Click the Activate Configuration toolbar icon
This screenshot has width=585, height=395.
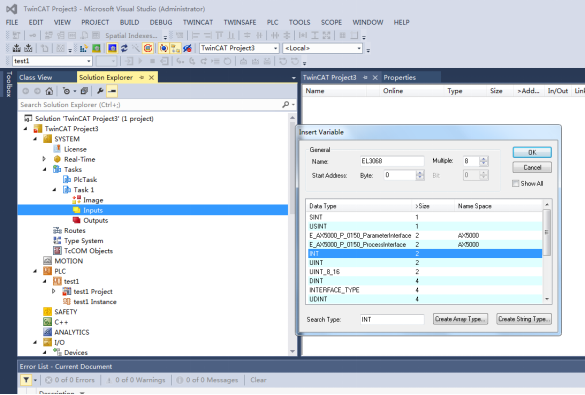tap(84, 48)
